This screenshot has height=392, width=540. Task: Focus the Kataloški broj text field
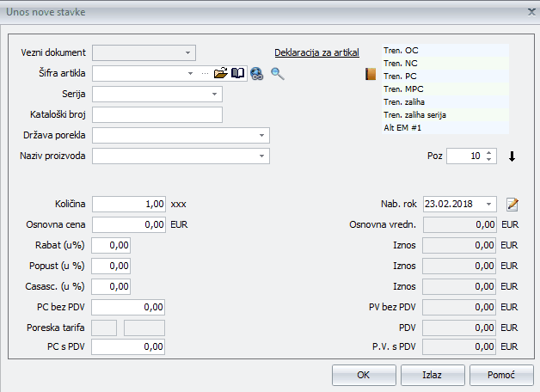pyautogui.click(x=157, y=114)
